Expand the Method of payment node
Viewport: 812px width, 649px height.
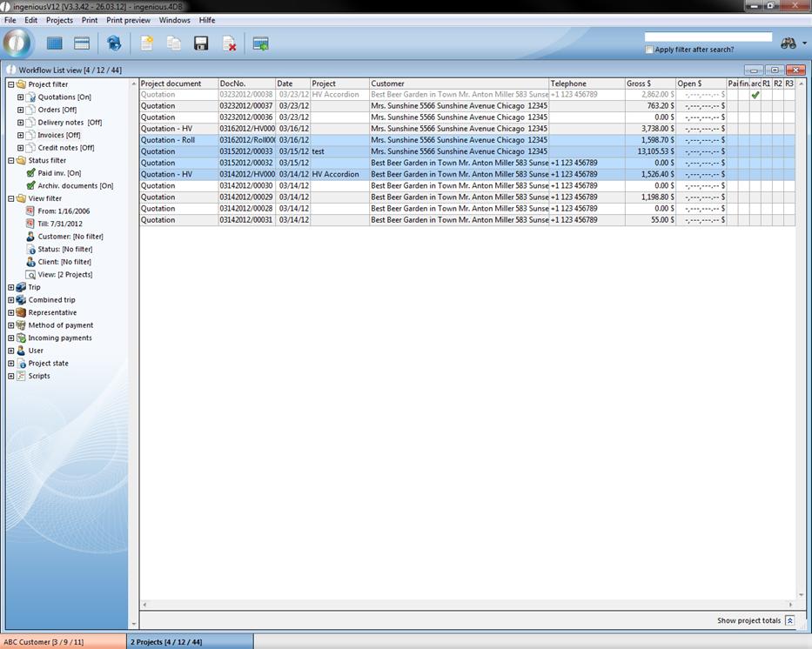point(11,325)
